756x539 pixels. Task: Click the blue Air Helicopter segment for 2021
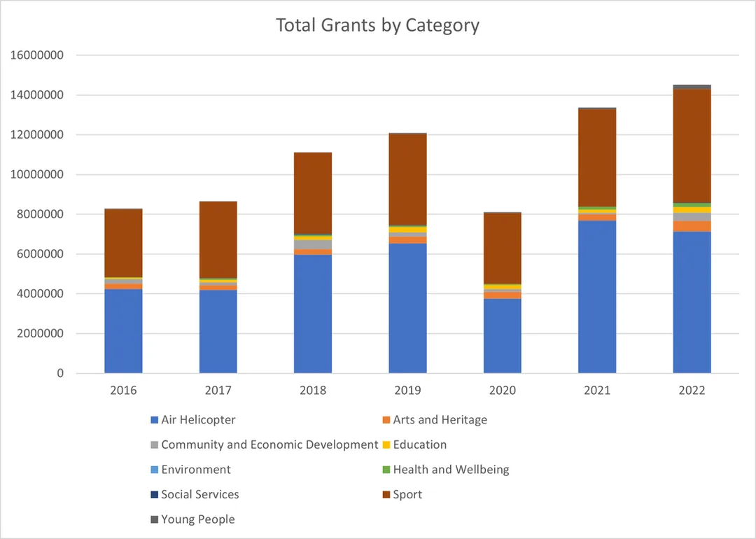[597, 297]
